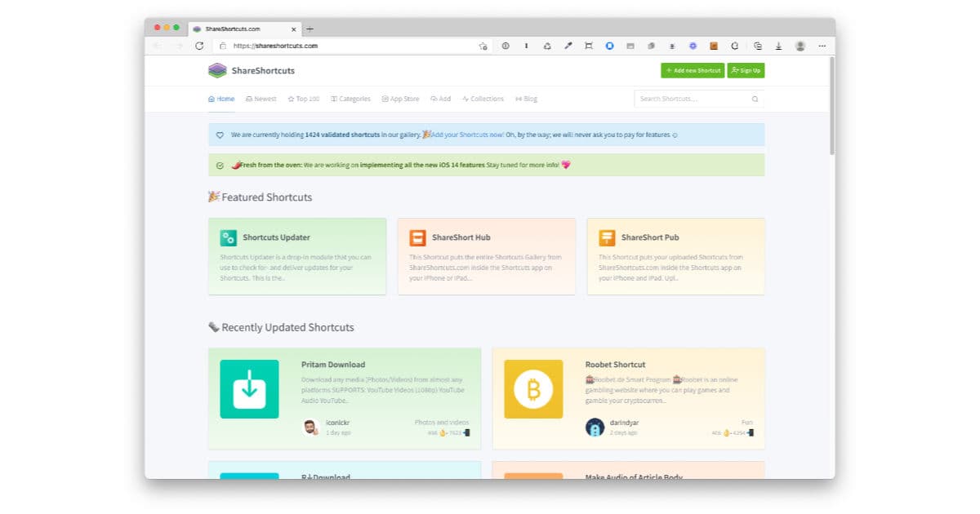Click iconickr's avatar picture
980x514 pixels.
click(310, 427)
